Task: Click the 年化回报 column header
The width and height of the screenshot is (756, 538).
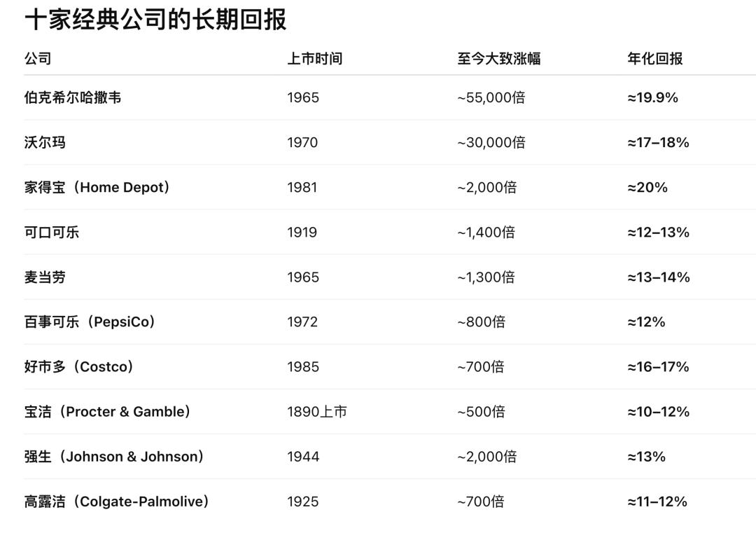Action: (655, 59)
